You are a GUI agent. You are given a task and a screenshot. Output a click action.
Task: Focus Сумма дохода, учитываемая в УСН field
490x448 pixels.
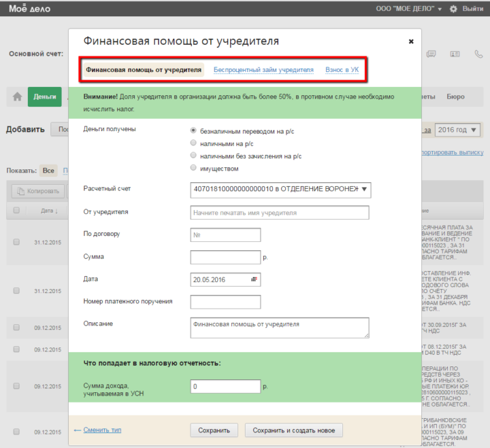pyautogui.click(x=225, y=387)
